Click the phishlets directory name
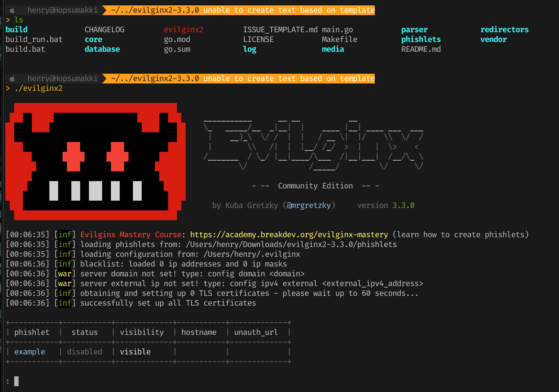 pyautogui.click(x=421, y=39)
